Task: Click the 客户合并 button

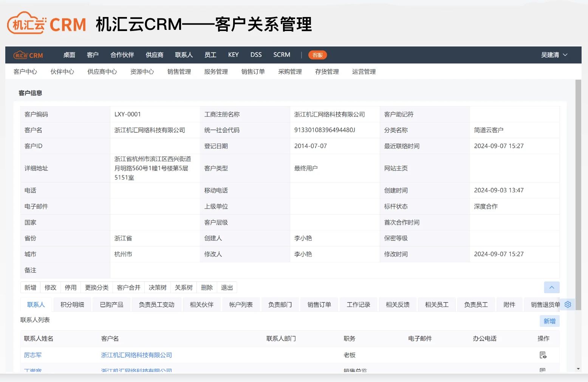Action: (x=128, y=288)
